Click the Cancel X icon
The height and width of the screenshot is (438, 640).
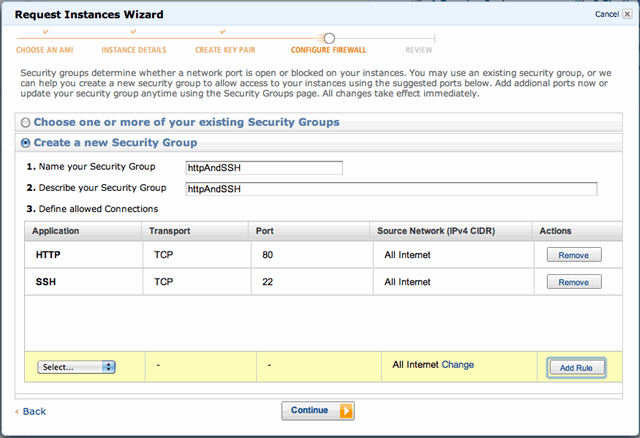pyautogui.click(x=627, y=14)
